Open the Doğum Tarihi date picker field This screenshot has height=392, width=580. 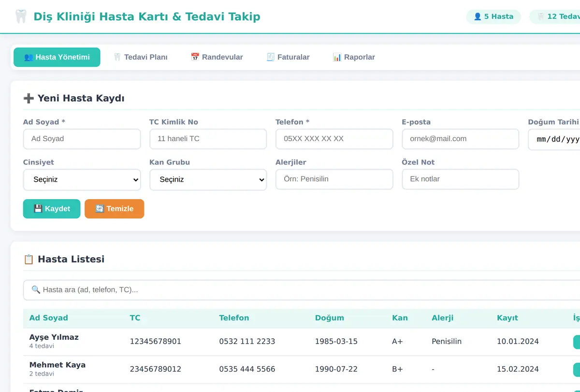point(554,139)
